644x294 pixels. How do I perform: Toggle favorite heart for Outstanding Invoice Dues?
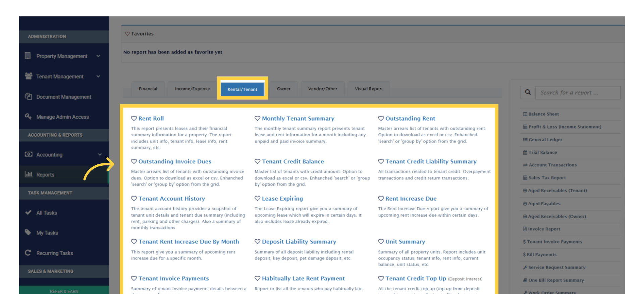[134, 161]
